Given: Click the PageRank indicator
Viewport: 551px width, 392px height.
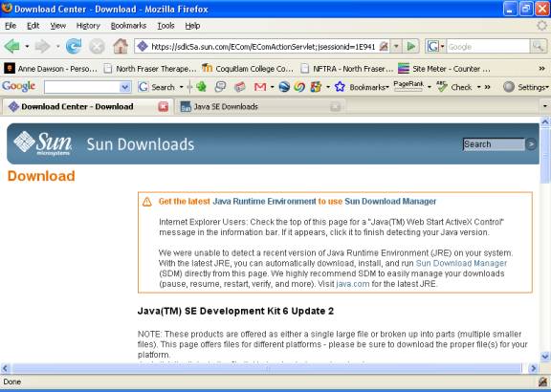Looking at the screenshot, I should tap(408, 86).
